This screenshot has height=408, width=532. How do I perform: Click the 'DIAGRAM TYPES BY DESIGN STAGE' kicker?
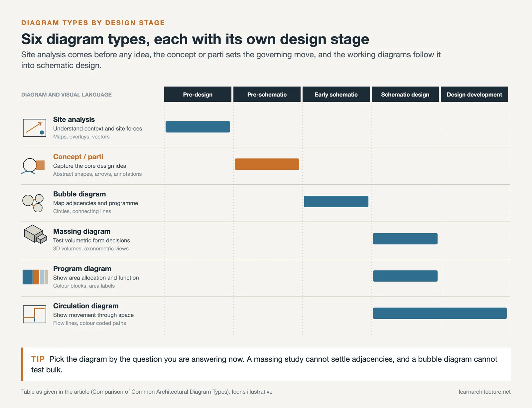point(93,23)
